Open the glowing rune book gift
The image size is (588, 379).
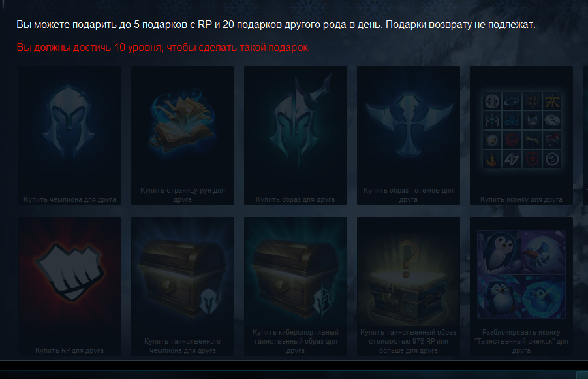(x=183, y=120)
